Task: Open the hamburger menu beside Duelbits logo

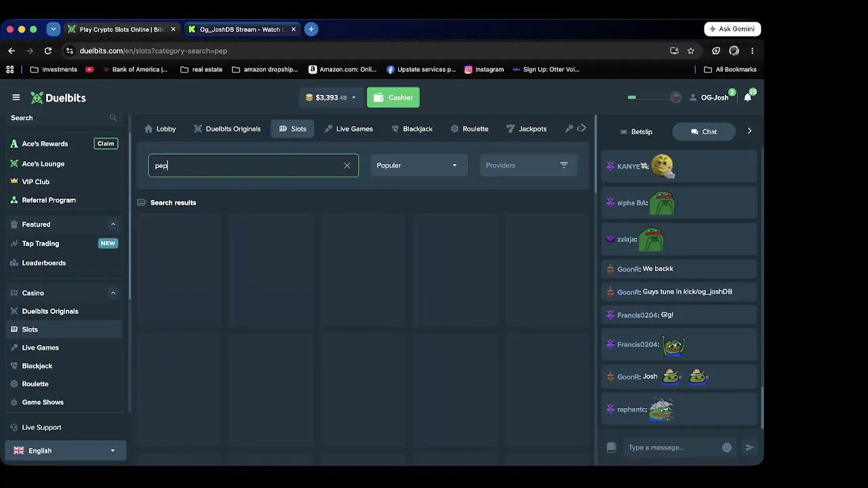Action: 16,98
